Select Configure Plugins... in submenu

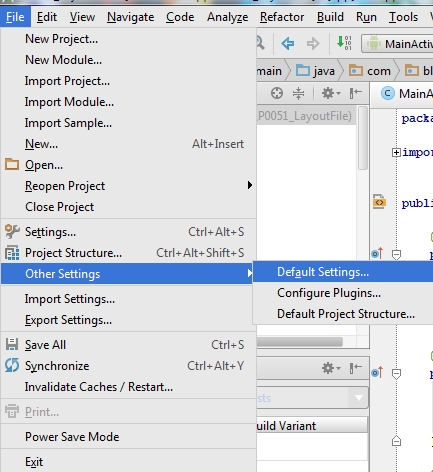[343, 293]
